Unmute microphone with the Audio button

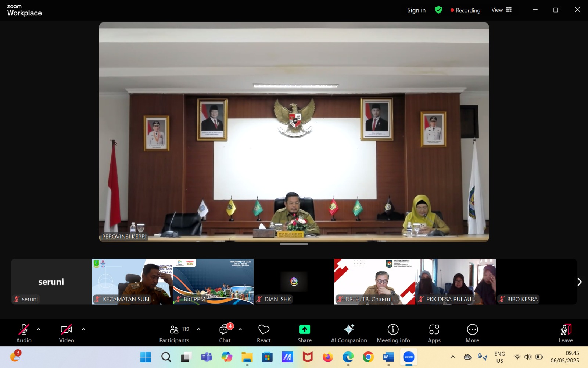pos(24,329)
